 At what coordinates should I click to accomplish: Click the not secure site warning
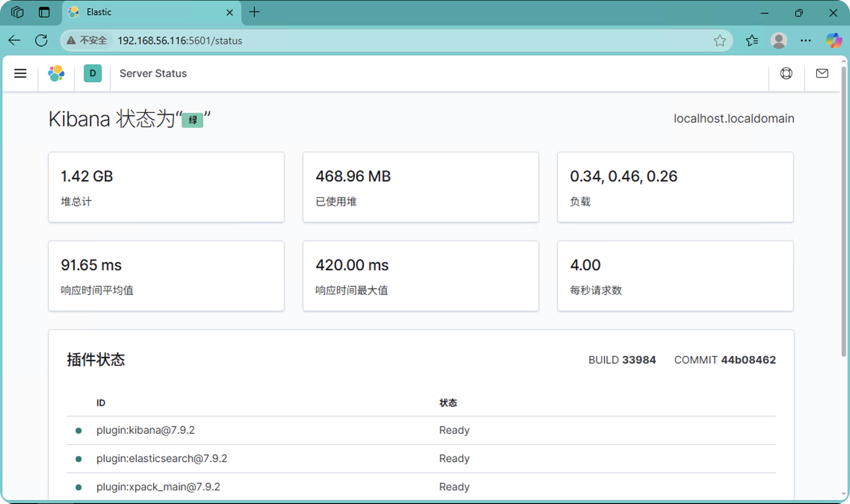(87, 40)
